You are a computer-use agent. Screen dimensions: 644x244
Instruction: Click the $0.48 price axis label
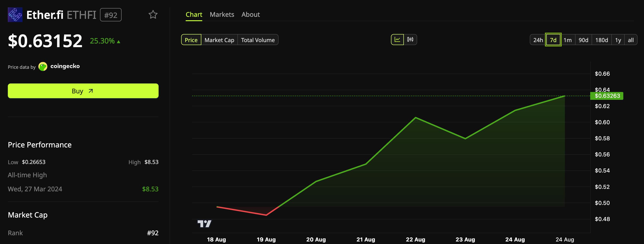point(602,219)
